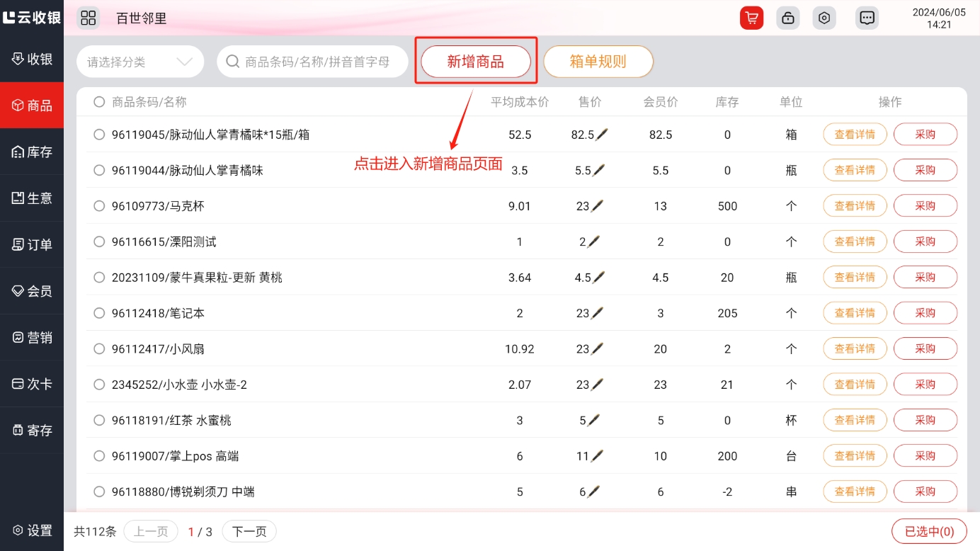Click edit pencil beside 小风扇 sale price
This screenshot has height=551, width=980.
pyautogui.click(x=598, y=348)
